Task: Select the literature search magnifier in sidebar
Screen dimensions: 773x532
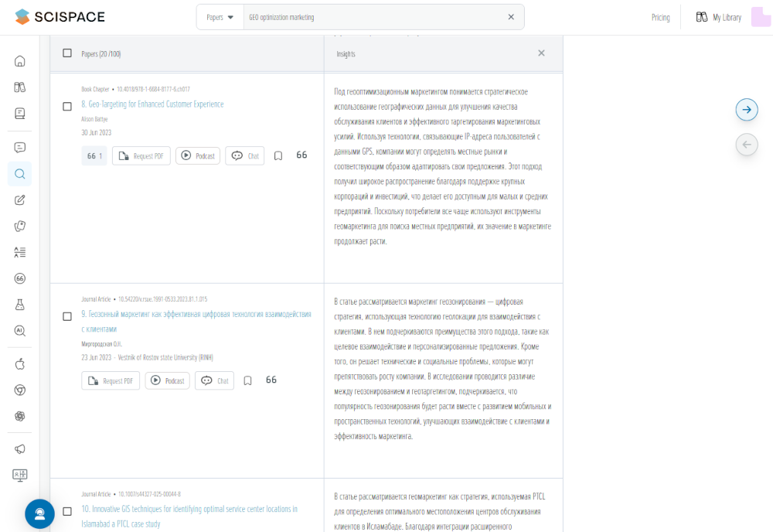Action: 20,173
